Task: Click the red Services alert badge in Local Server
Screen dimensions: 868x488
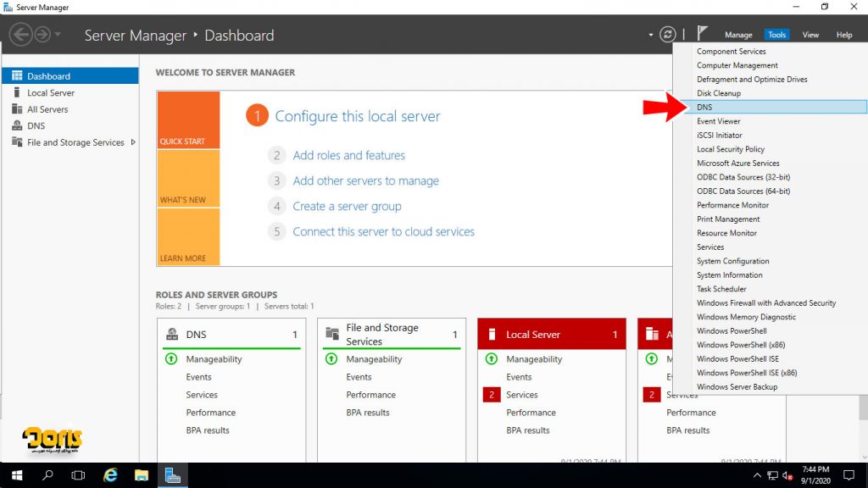Action: pyautogui.click(x=492, y=395)
